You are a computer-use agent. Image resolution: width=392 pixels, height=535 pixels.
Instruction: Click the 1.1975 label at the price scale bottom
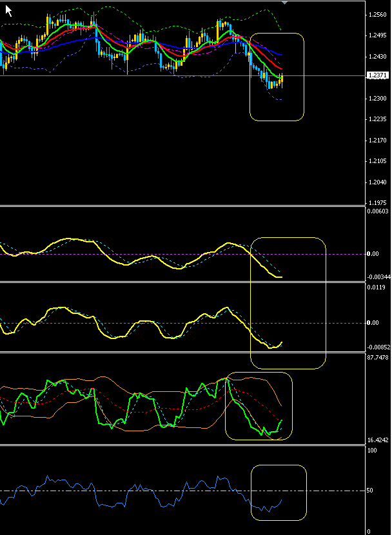coord(376,202)
